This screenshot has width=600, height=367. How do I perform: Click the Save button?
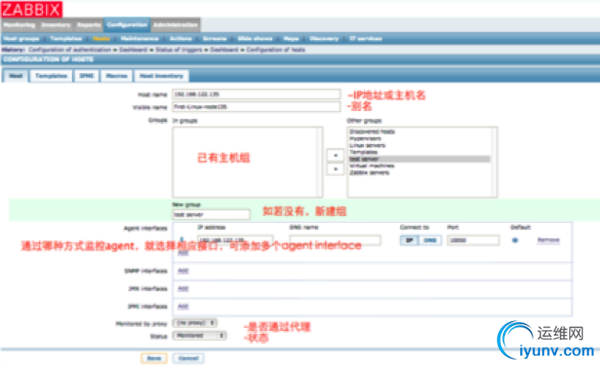tap(154, 358)
